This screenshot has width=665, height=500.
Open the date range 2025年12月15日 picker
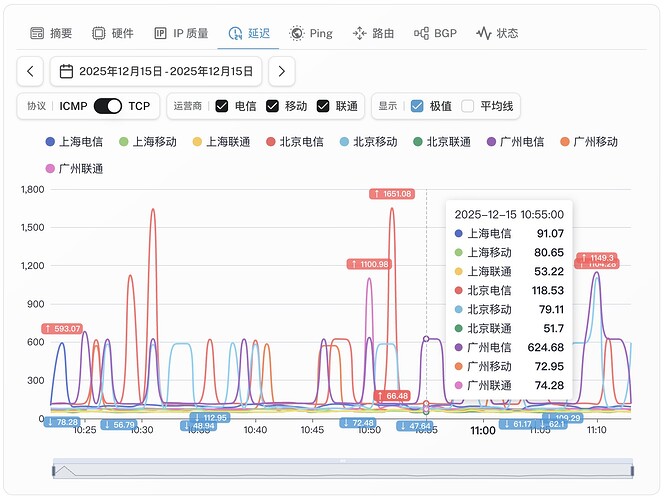click(x=156, y=71)
